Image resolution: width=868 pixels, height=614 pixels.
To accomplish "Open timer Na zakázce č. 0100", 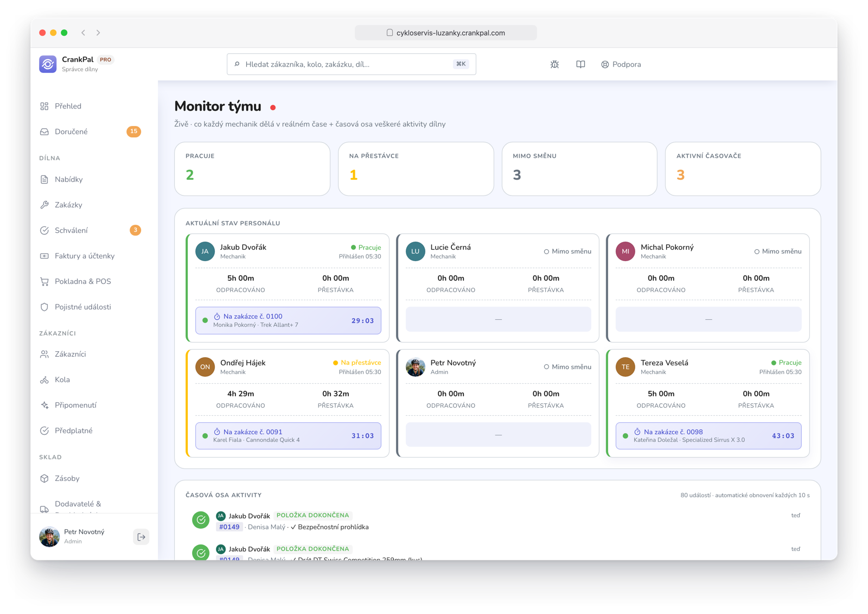I will [x=288, y=320].
